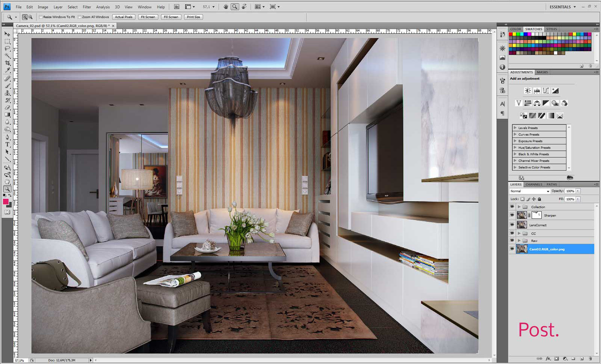Open the Normal blend mode dropdown
601x364 pixels.
[530, 191]
